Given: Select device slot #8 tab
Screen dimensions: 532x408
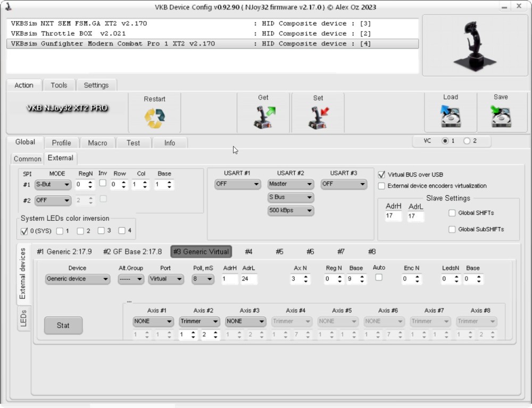Looking at the screenshot, I should [x=372, y=252].
